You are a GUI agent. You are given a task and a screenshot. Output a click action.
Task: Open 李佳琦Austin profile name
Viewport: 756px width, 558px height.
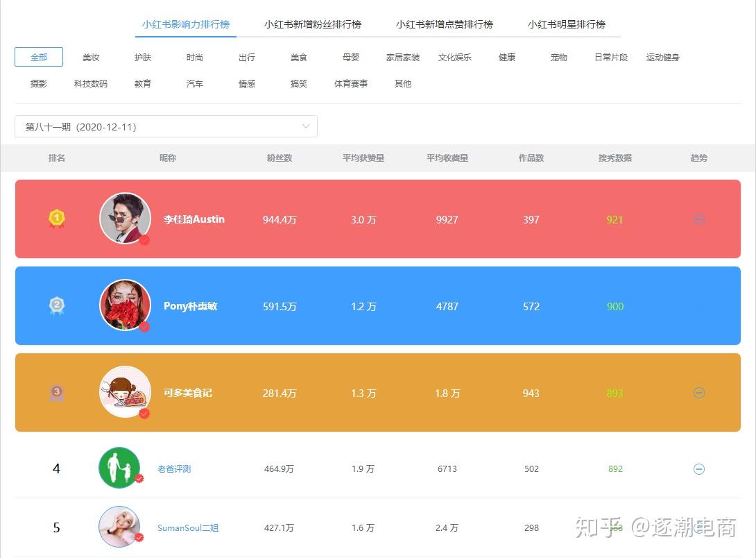[x=194, y=219]
